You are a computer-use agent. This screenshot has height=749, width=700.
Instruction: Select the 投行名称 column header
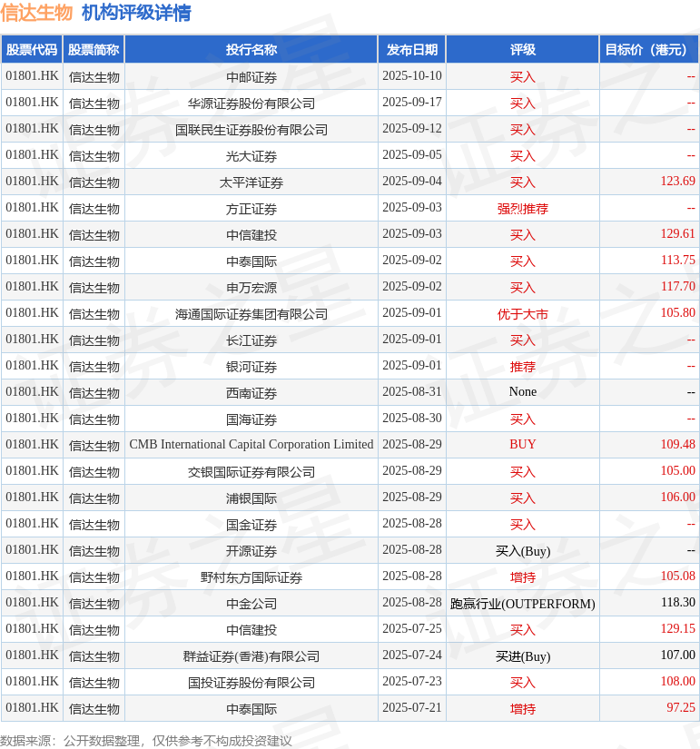point(251,50)
